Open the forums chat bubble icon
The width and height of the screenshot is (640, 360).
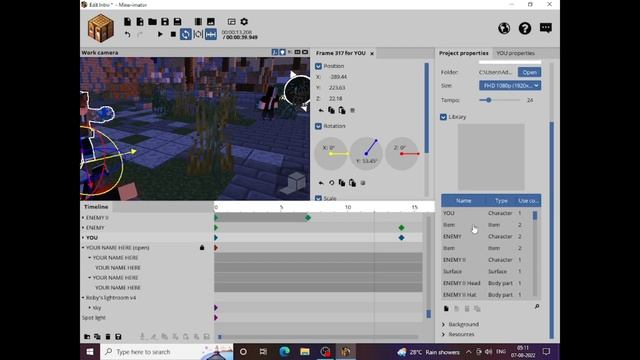[546, 28]
